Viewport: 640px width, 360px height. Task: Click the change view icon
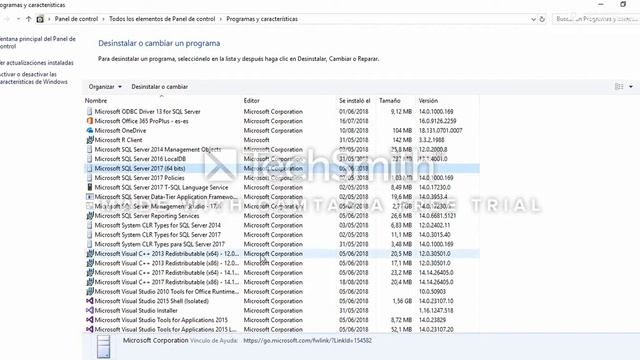click(x=619, y=87)
